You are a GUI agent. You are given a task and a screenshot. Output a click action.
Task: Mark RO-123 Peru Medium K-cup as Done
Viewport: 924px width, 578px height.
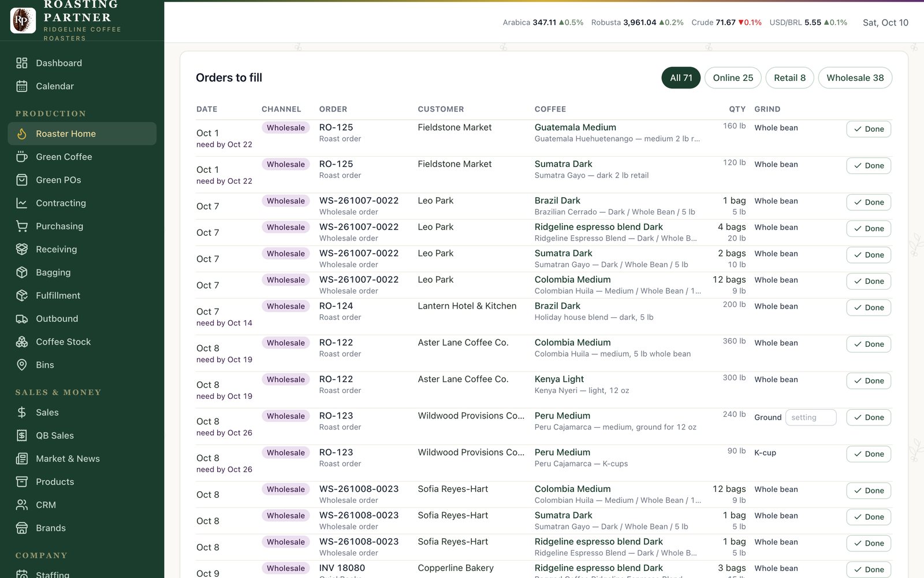click(x=869, y=454)
